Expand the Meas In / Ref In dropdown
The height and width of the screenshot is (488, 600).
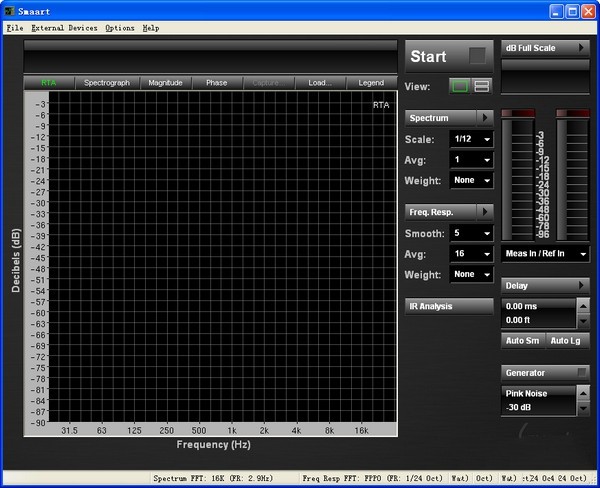546,254
